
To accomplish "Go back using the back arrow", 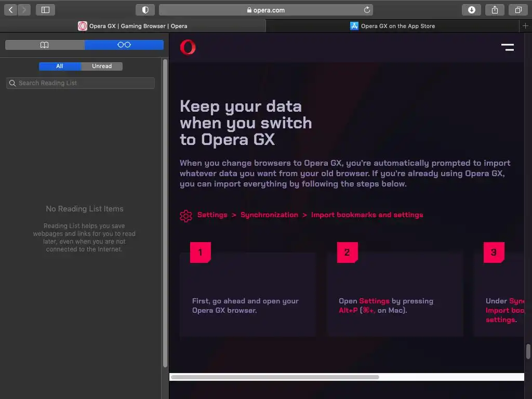I will (10, 10).
